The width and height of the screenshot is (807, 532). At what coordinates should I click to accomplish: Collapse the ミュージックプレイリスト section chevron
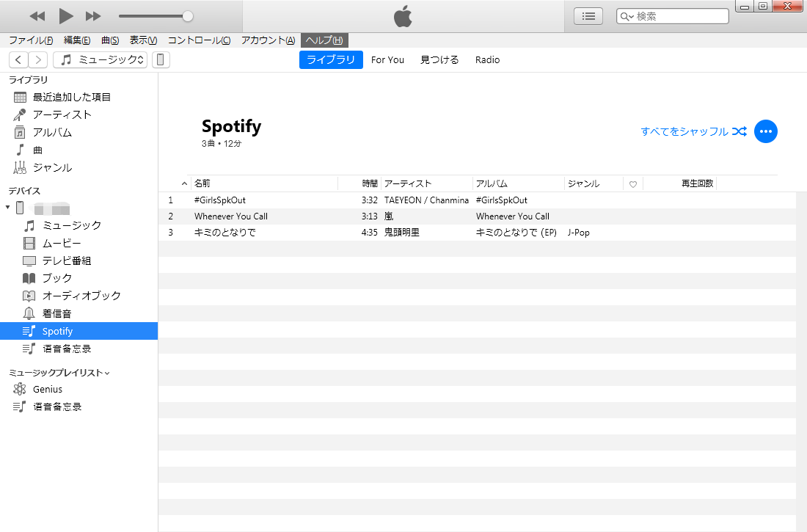107,374
